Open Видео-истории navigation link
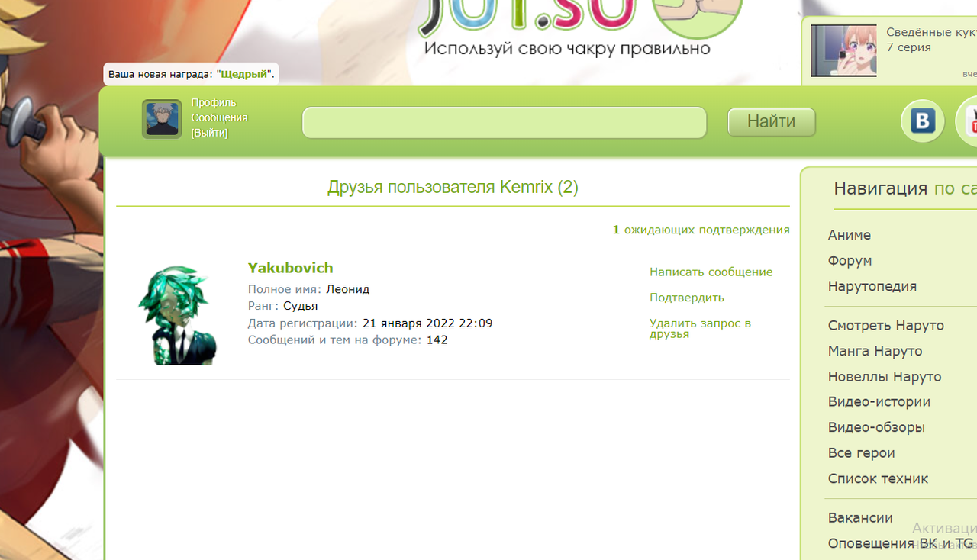This screenshot has width=977, height=560. tap(879, 402)
